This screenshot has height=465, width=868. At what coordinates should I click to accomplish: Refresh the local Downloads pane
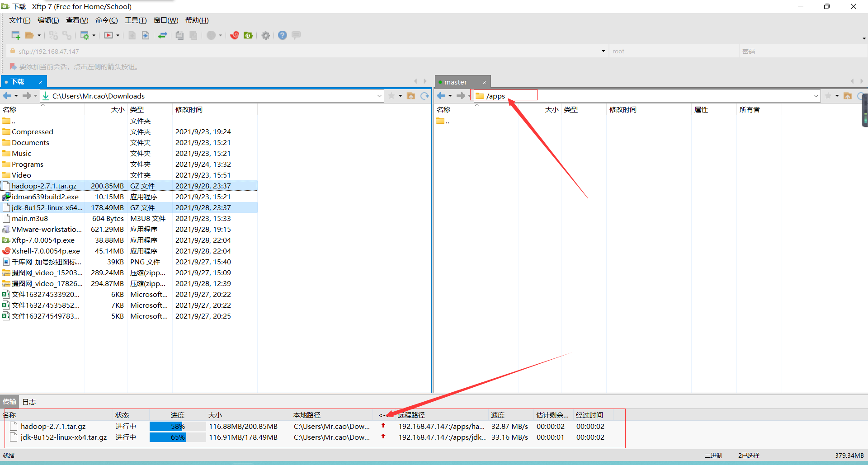point(425,96)
